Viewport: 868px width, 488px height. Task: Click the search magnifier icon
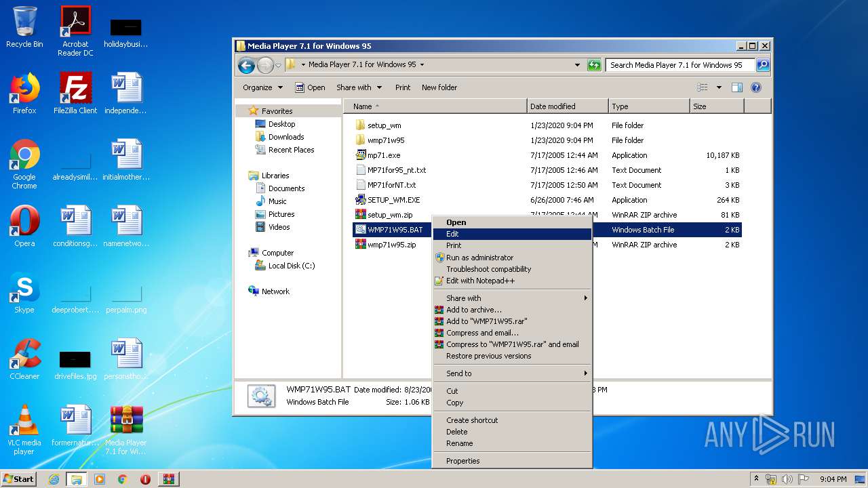(x=763, y=65)
